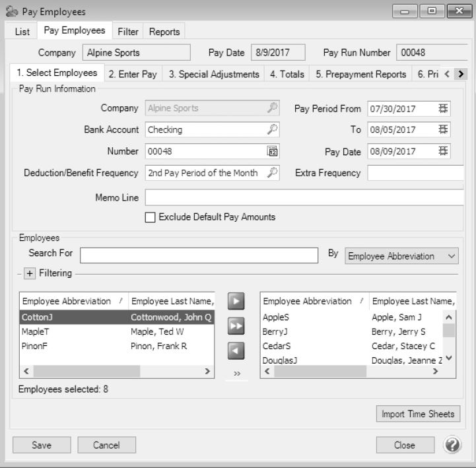Image resolution: width=476 pixels, height=468 pixels.
Task: Move all employees right with double arrow
Action: coord(236,326)
